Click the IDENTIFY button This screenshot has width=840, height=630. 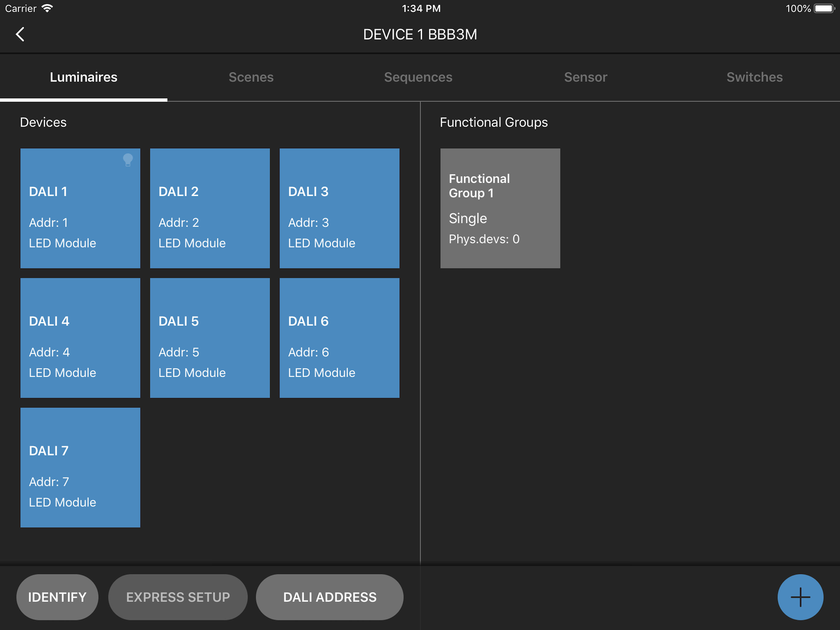(57, 597)
